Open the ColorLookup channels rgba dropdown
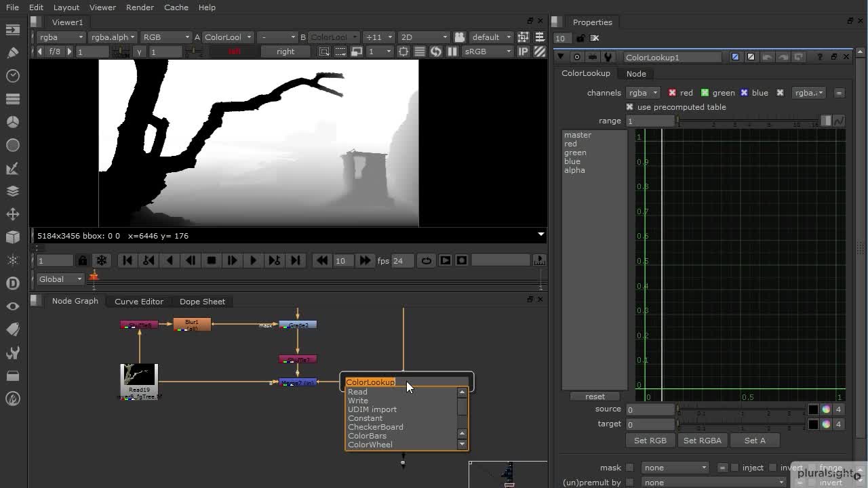This screenshot has width=868, height=488. click(x=642, y=93)
